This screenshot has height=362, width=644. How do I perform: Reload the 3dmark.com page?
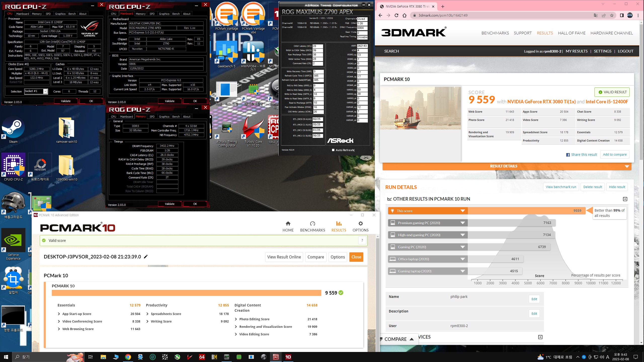(396, 15)
